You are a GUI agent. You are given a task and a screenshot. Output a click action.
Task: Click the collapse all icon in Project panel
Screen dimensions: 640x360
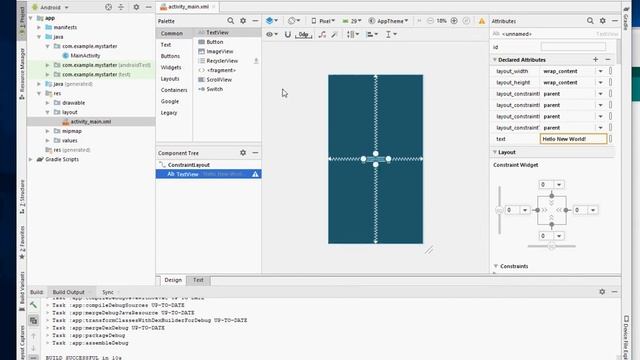click(x=121, y=7)
